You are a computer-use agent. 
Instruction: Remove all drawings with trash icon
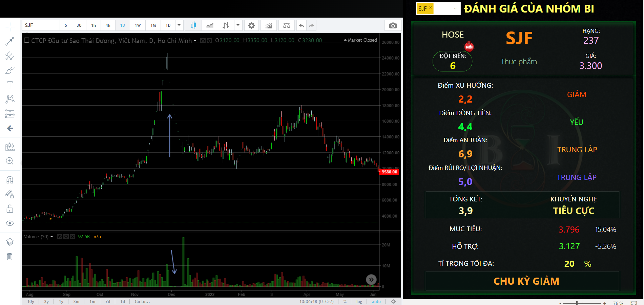click(x=10, y=257)
